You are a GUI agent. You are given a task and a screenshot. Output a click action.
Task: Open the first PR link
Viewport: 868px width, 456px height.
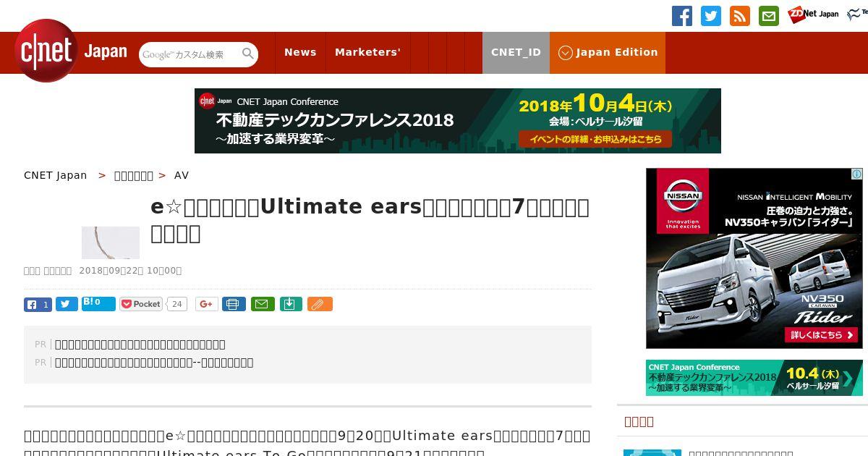[x=140, y=345]
